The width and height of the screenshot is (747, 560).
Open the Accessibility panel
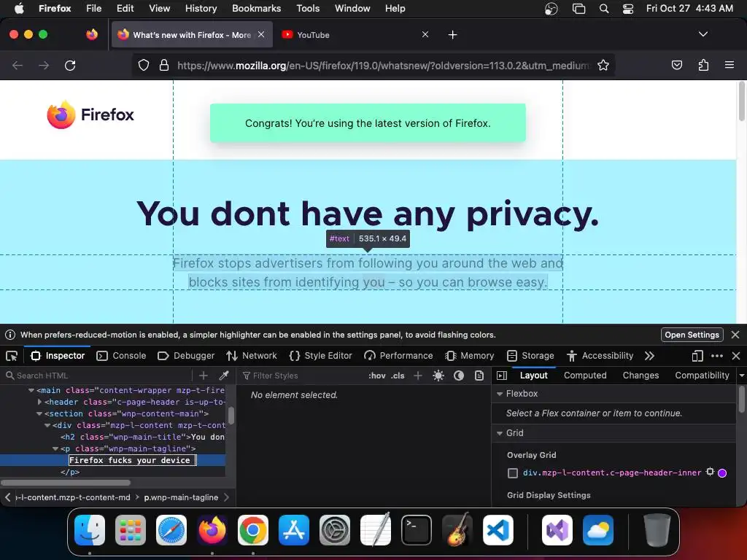(600, 356)
